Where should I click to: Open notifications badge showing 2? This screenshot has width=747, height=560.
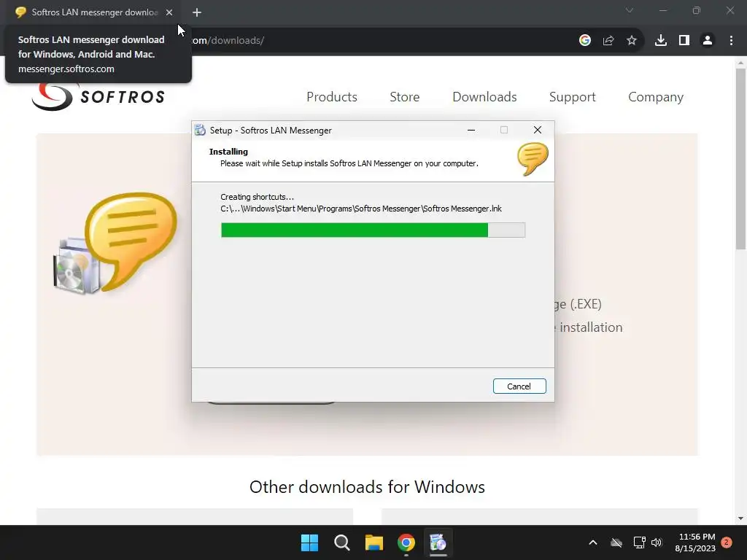(727, 542)
